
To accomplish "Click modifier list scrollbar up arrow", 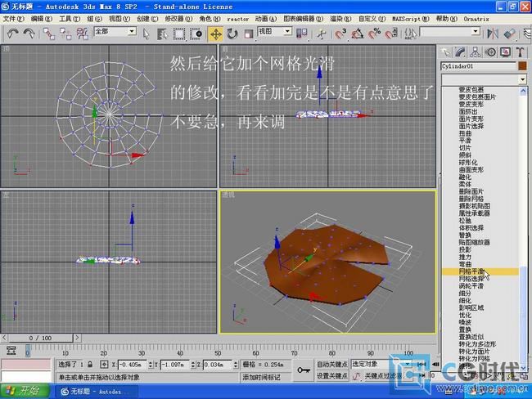I will (x=523, y=91).
